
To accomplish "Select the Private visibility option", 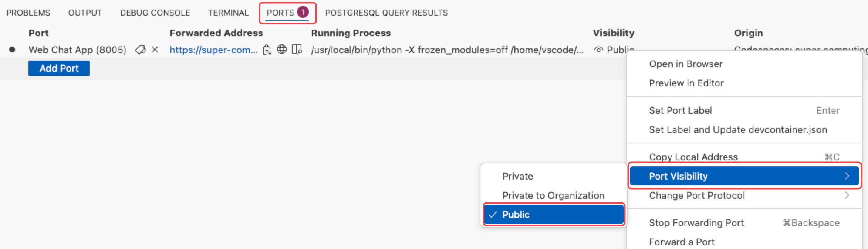I will pyautogui.click(x=517, y=176).
